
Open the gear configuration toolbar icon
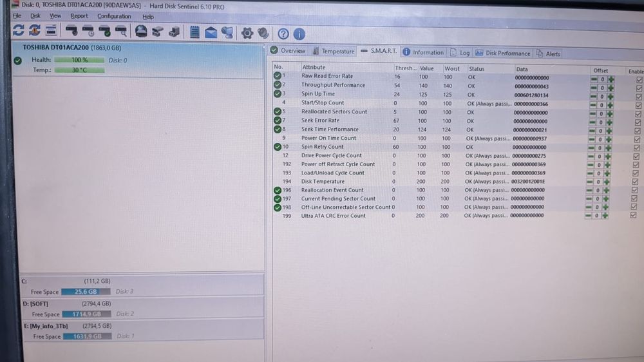pyautogui.click(x=247, y=33)
